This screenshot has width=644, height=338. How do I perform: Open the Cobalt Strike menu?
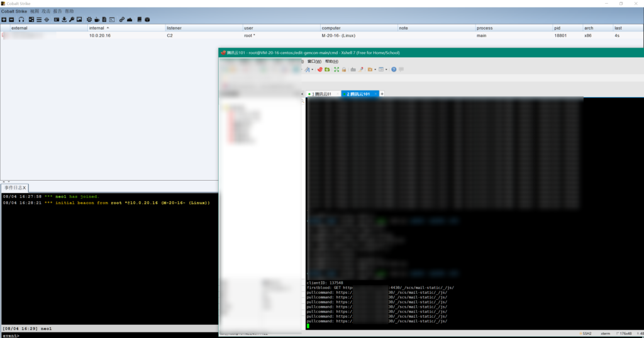pos(14,11)
